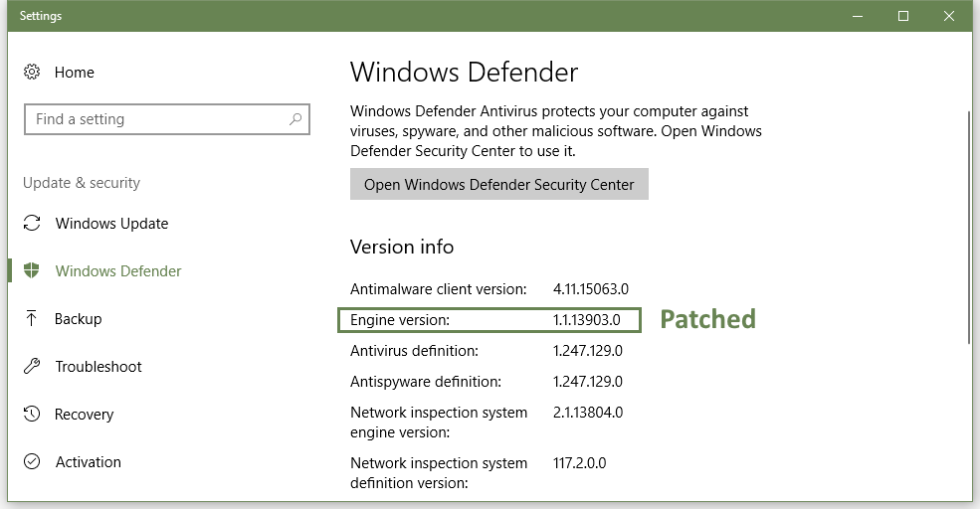
Task: Select Windows Defender in sidebar
Action: (x=118, y=271)
